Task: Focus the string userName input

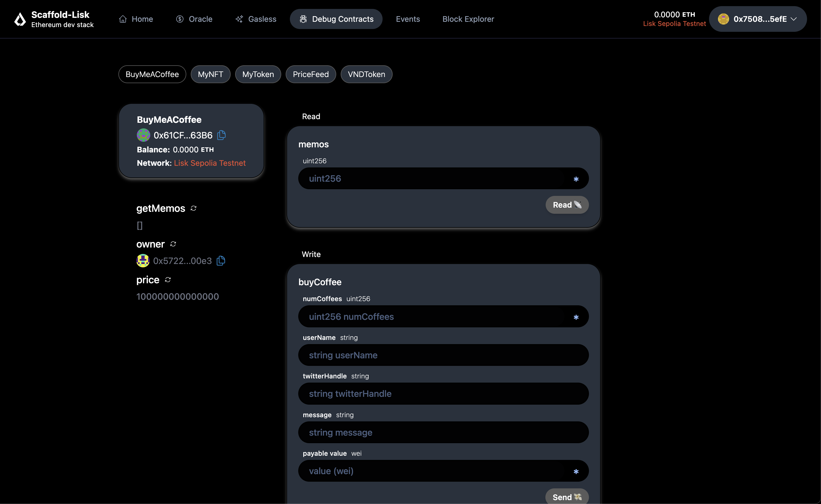Action: click(443, 355)
